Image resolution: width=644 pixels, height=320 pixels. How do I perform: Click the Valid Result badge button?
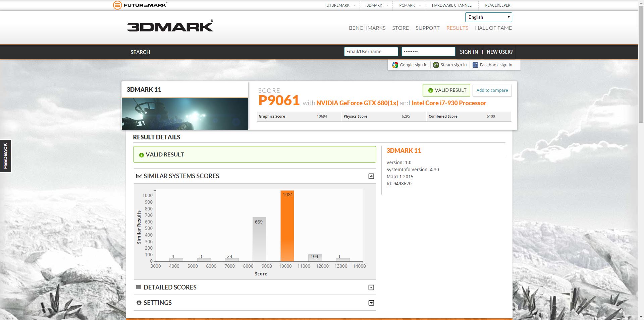point(446,90)
